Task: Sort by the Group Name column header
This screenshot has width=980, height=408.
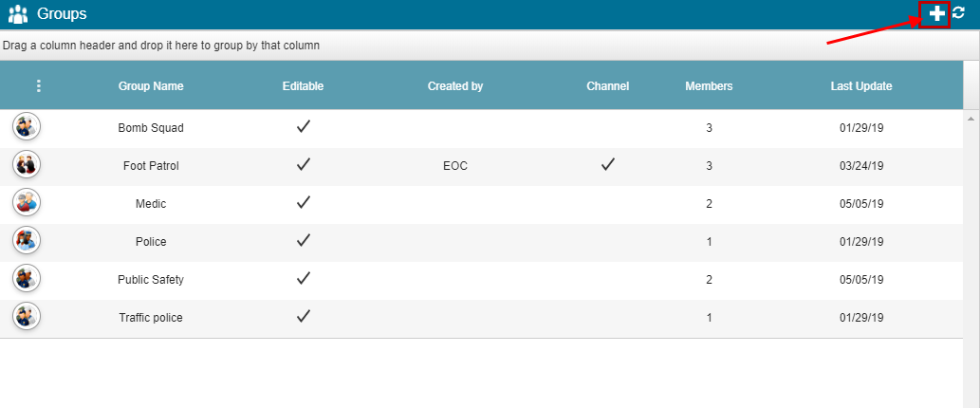Action: pos(151,86)
